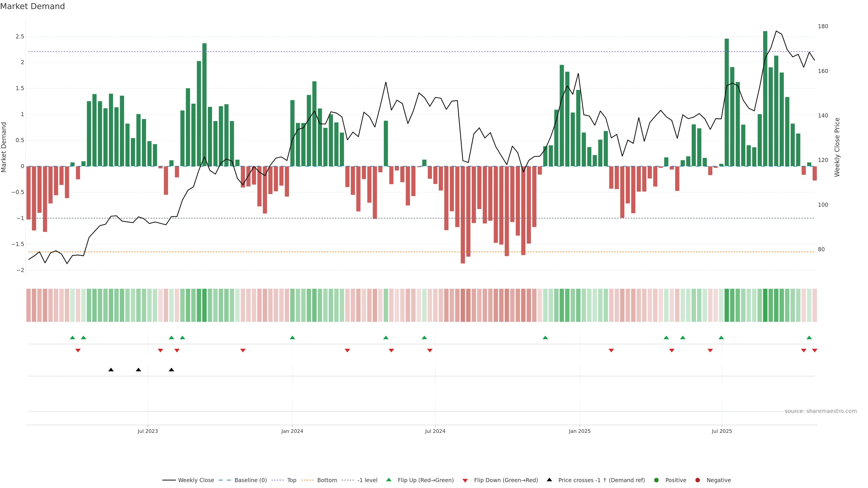This screenshot has width=868, height=488.
Task: Click the red Flip Down legend triangle
Action: (465, 481)
